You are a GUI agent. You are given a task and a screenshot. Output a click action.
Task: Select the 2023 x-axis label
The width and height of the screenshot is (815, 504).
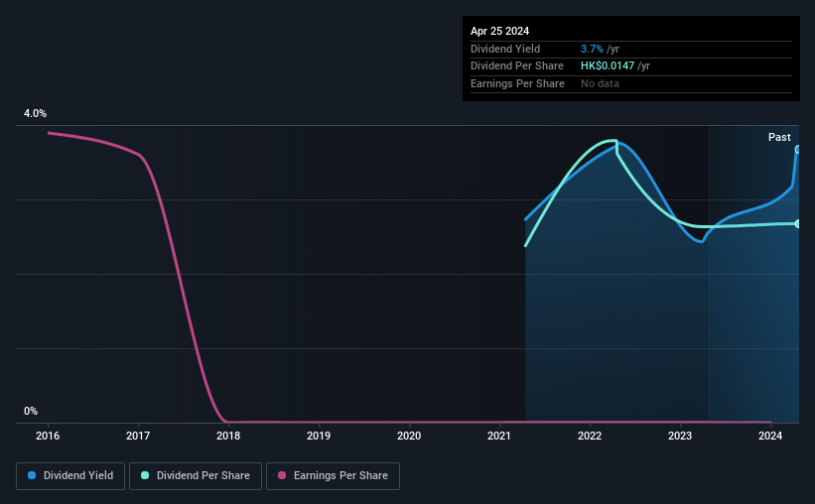click(x=680, y=436)
